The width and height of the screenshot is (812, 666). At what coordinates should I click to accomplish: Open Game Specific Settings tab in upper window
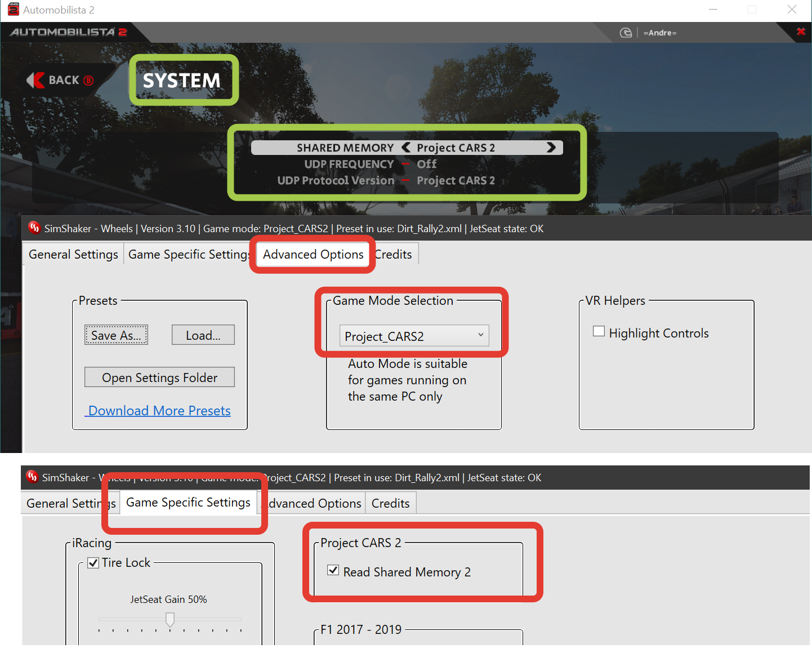(189, 254)
